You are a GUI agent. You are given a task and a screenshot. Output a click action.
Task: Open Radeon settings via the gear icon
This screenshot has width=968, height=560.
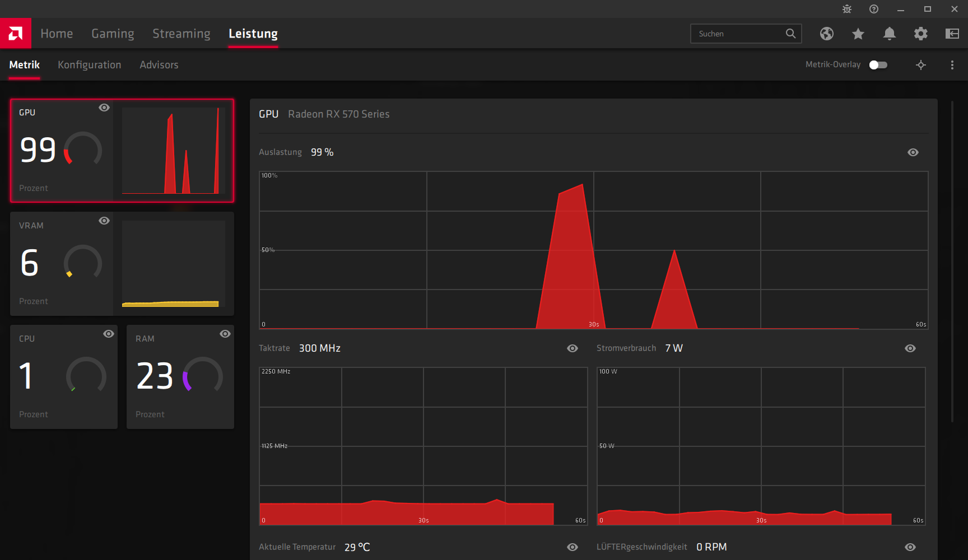[921, 34]
